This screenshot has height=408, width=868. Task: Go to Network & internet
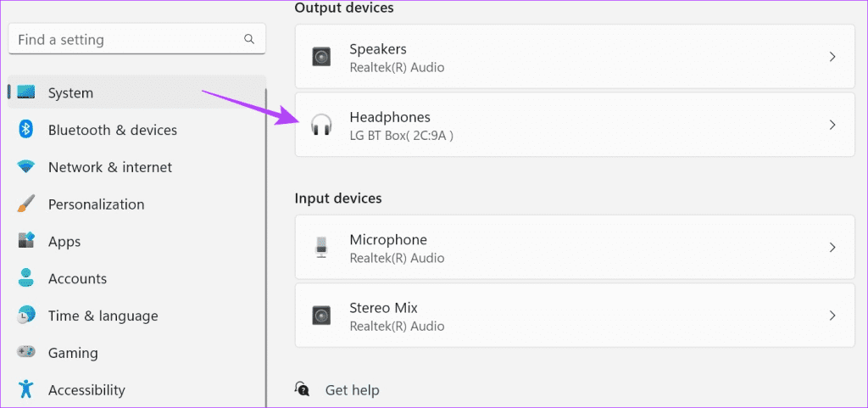tap(136, 166)
